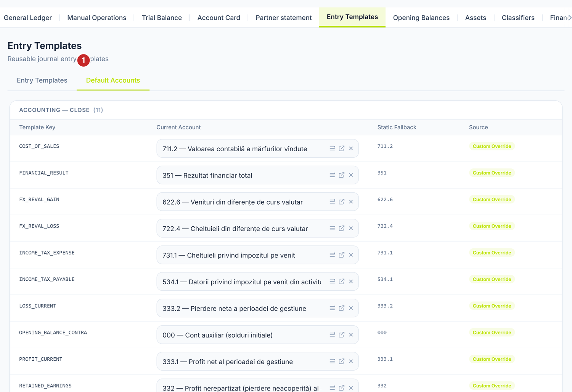Click list icon in PROFIT_CURRENT row
The image size is (572, 392).
(x=332, y=362)
